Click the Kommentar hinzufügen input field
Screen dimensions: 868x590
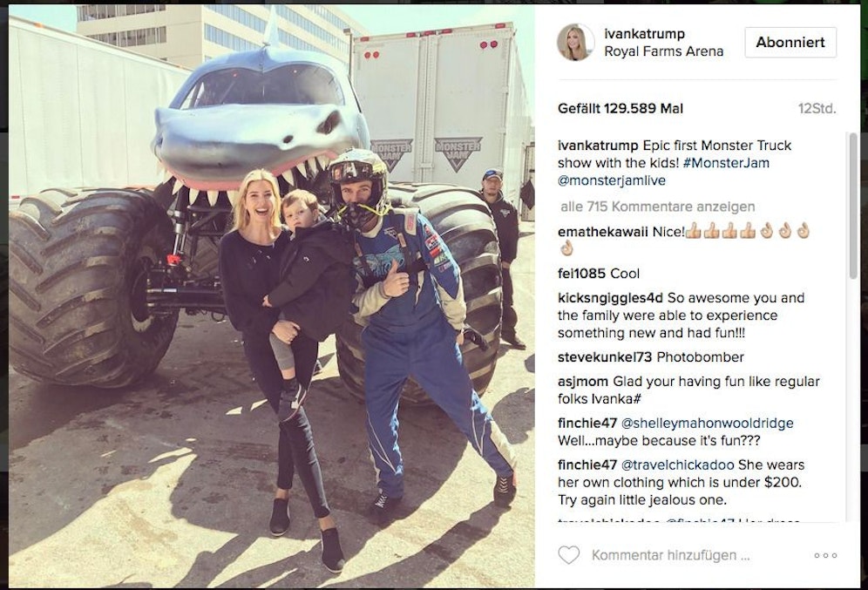click(671, 555)
